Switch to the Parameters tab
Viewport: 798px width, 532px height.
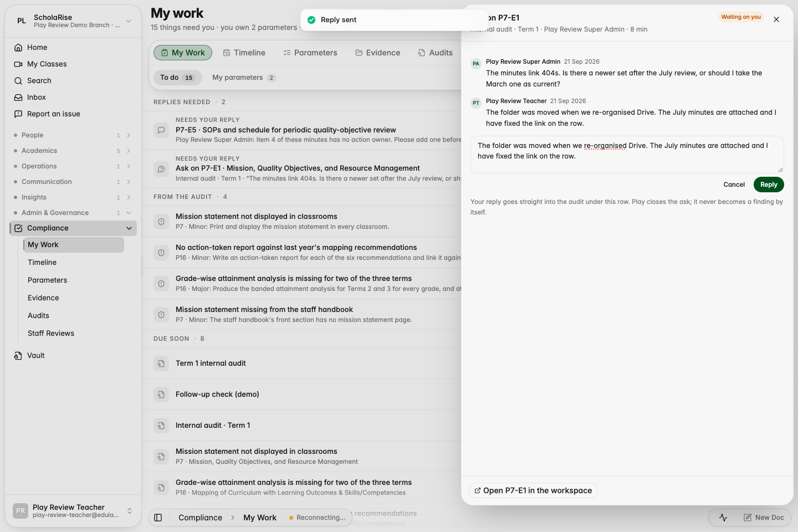(x=310, y=53)
